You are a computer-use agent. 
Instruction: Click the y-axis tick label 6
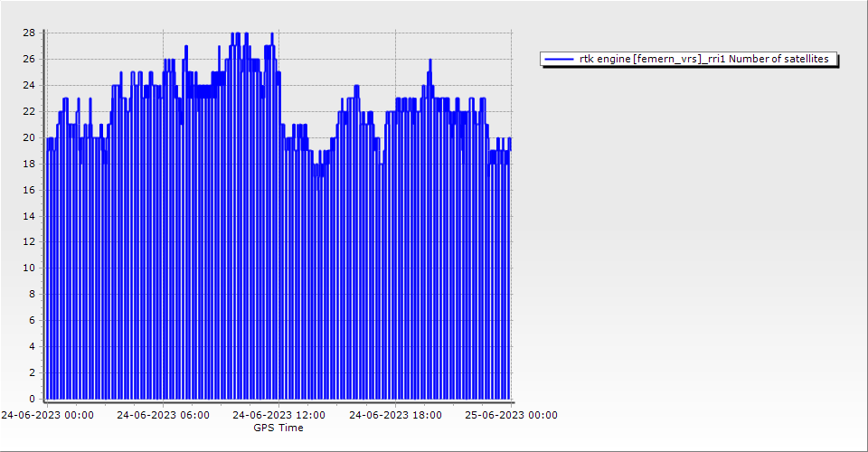(32, 320)
